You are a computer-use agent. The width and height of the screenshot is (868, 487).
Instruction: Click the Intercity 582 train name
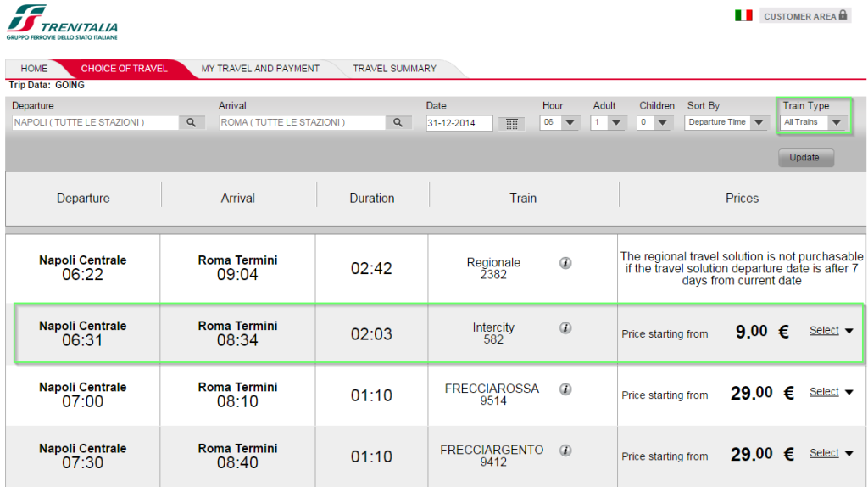tap(493, 333)
